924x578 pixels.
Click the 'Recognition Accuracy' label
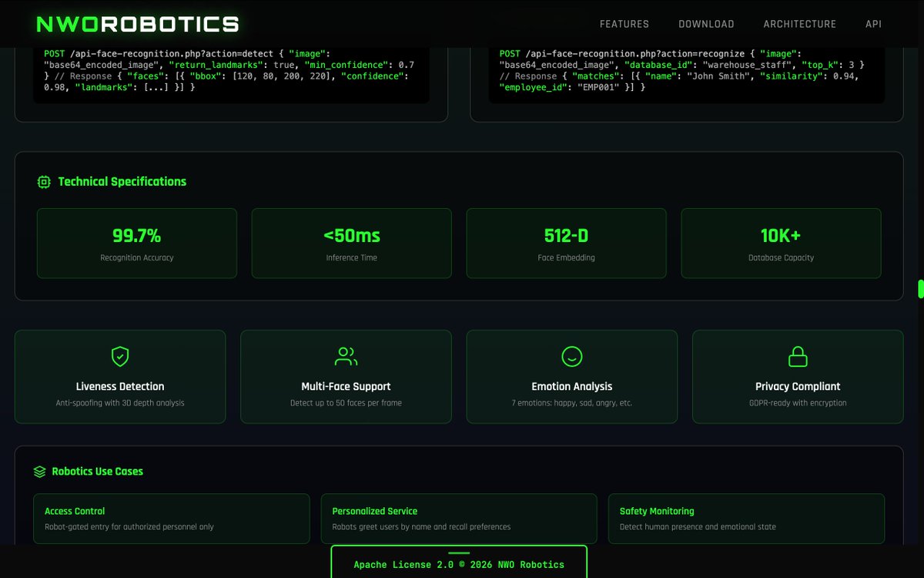137,258
